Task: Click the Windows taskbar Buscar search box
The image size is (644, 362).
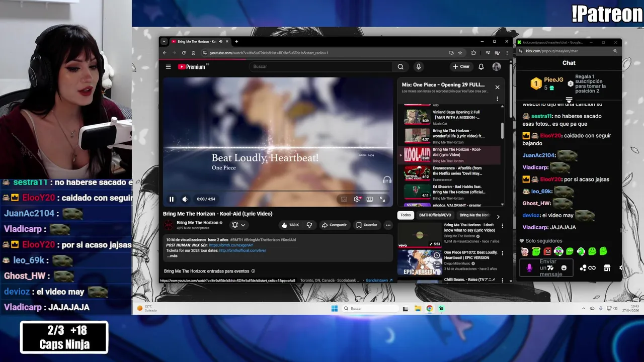Action: click(370, 308)
